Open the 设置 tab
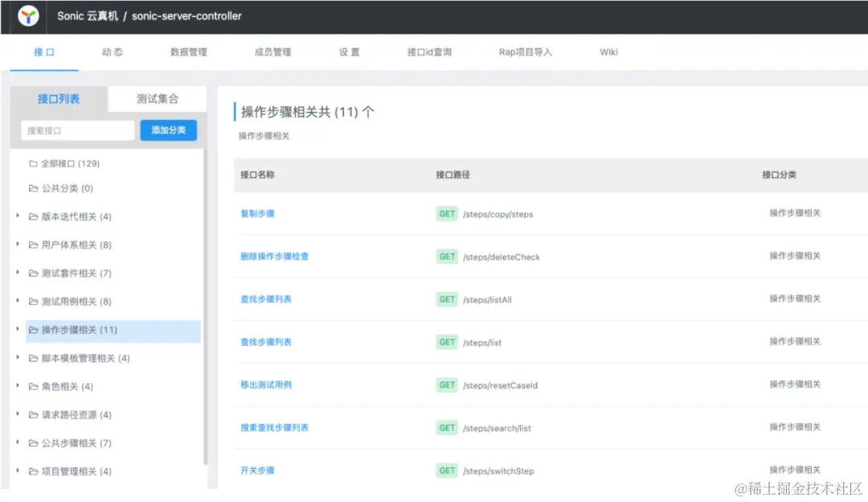 click(x=350, y=52)
